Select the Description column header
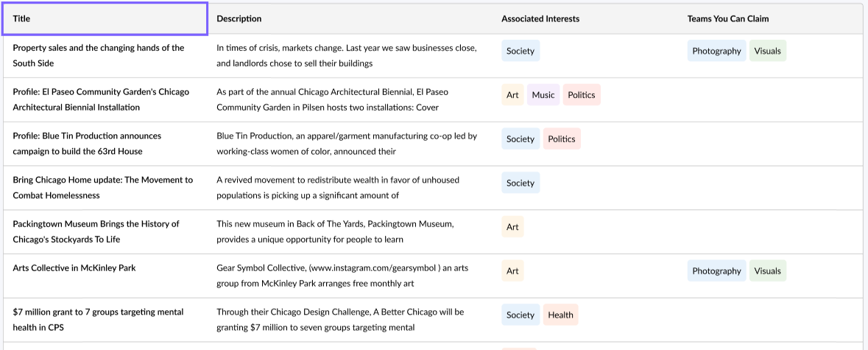The width and height of the screenshot is (868, 350). tap(239, 18)
